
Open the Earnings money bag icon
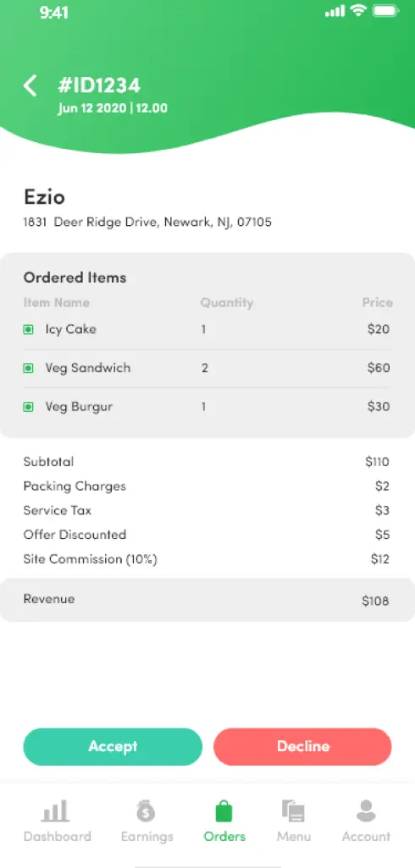pyautogui.click(x=147, y=811)
